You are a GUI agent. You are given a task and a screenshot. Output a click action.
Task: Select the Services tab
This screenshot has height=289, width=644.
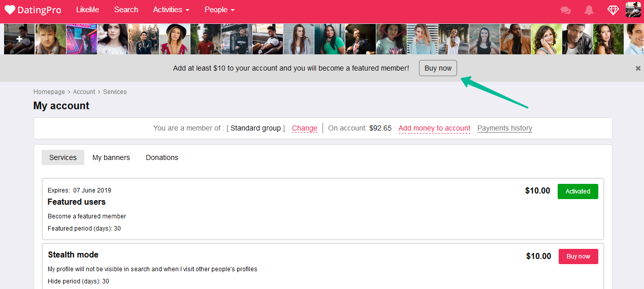tap(63, 157)
